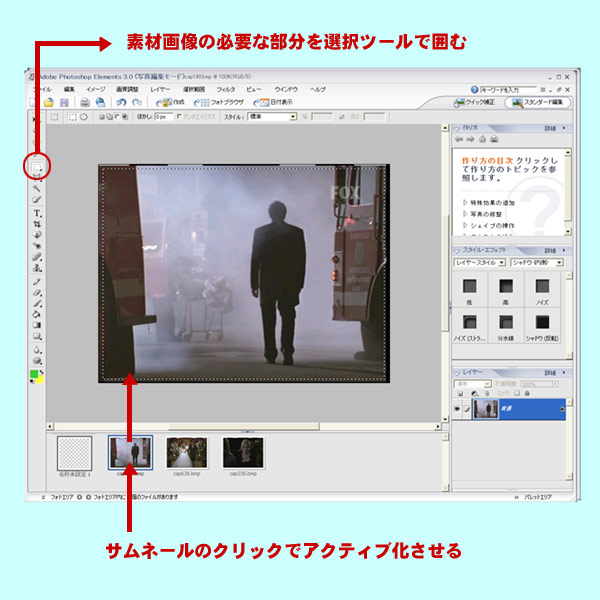Select the Healing Brush tool
This screenshot has width=600, height=600.
pos(37,257)
